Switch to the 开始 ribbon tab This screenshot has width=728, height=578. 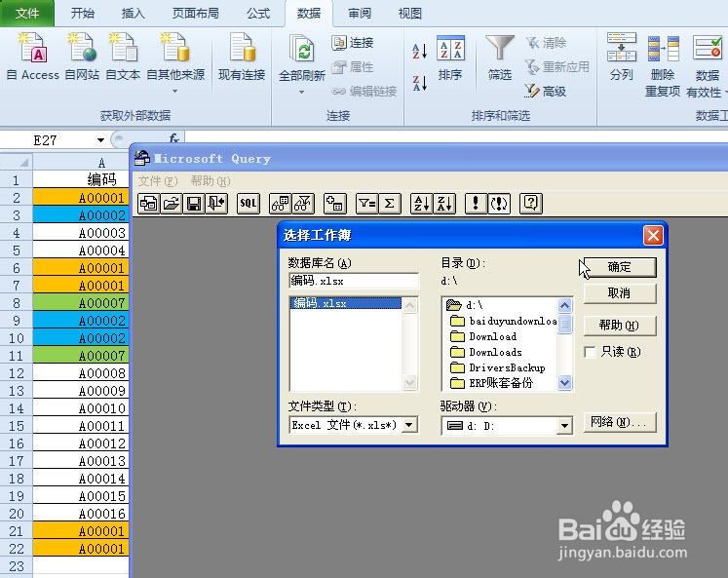coord(83,14)
